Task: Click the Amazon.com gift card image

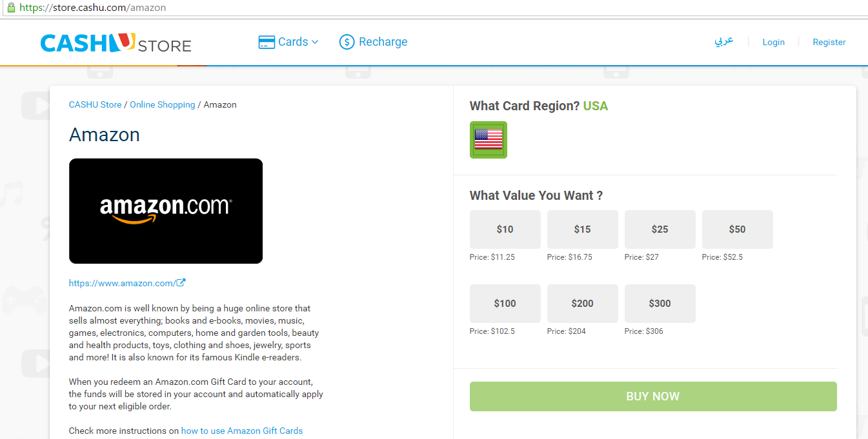Action: pyautogui.click(x=166, y=211)
